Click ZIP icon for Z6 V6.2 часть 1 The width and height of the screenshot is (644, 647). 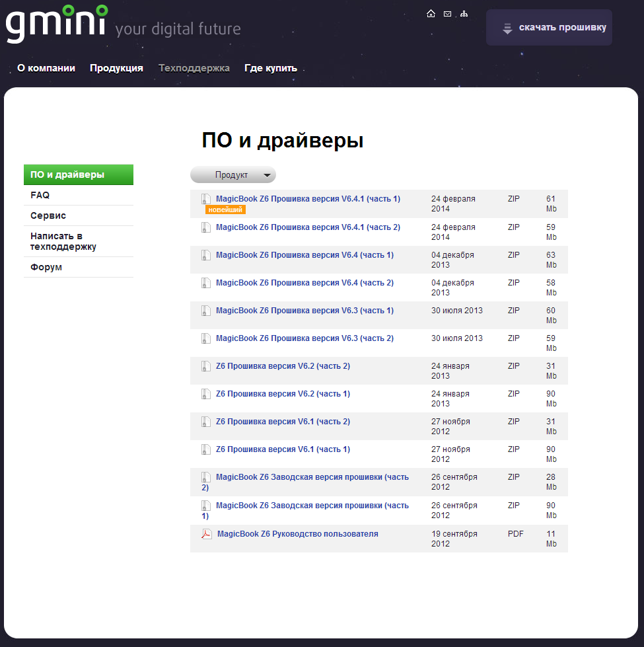(205, 394)
